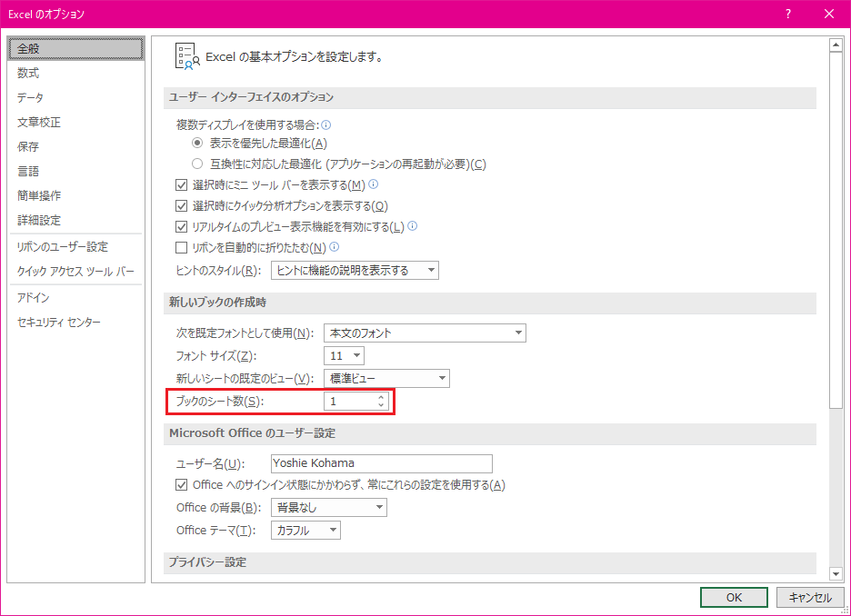This screenshot has height=616, width=851.
Task: Select 言語 category in sidebar
Action: tap(76, 172)
